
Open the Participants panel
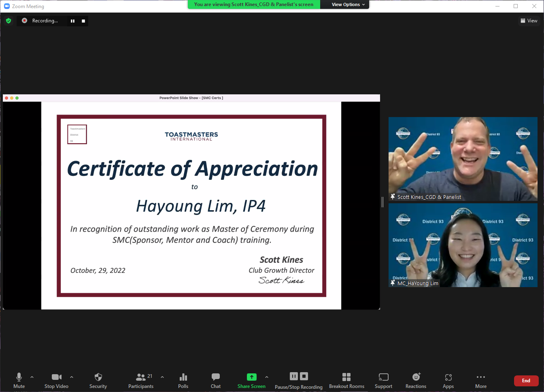click(x=141, y=381)
